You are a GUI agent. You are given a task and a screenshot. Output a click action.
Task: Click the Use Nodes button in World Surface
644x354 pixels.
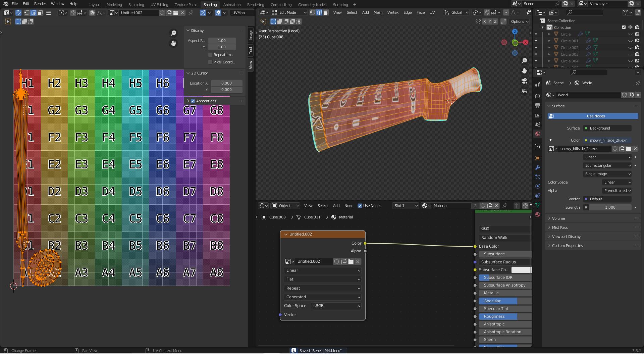point(593,116)
